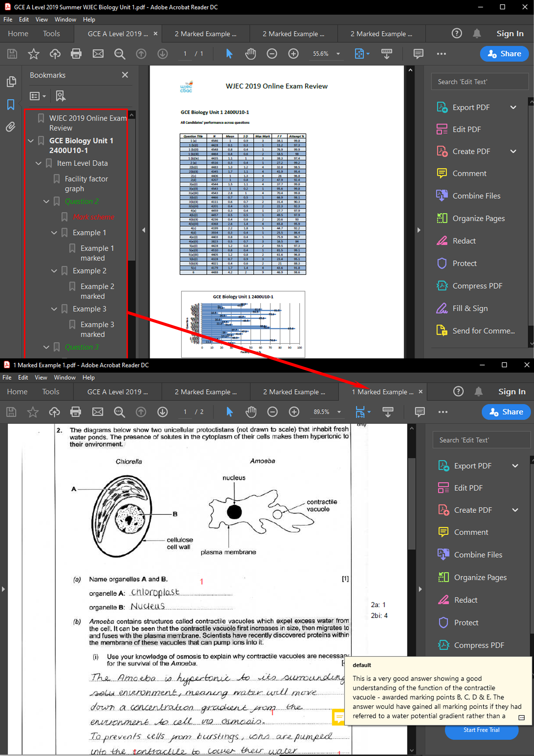Image resolution: width=534 pixels, height=756 pixels.
Task: Open the attachments paperclip panel
Action: pyautogui.click(x=11, y=127)
